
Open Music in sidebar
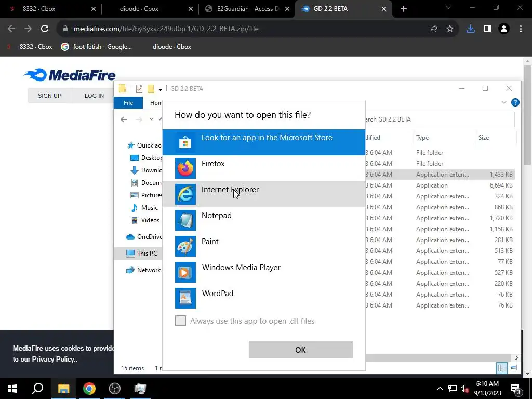point(145,208)
